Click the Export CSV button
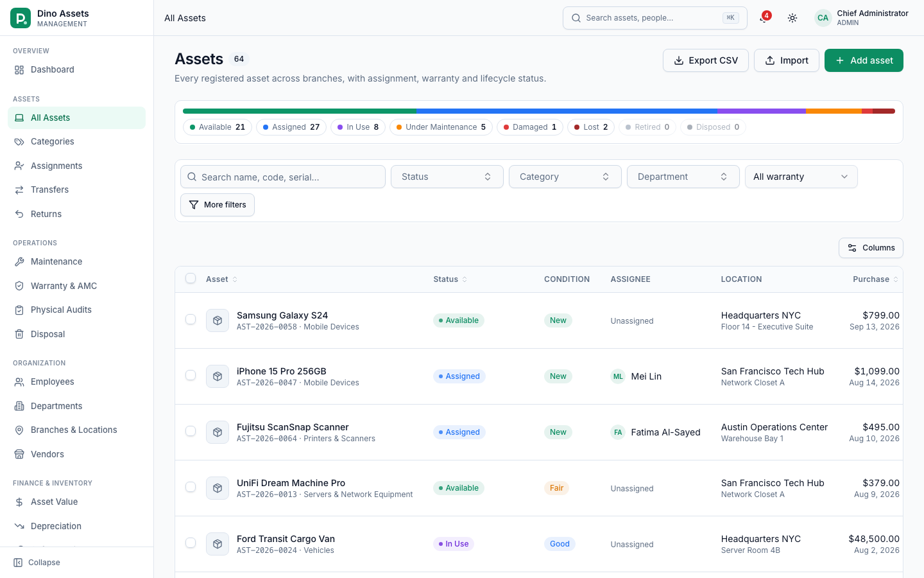Viewport: 924px width, 578px height. 706,60
